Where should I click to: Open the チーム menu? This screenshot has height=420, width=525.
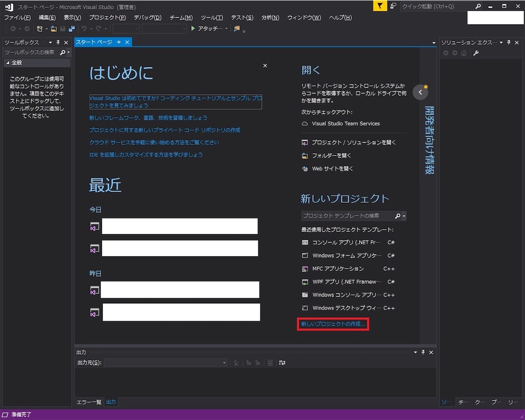pos(181,18)
